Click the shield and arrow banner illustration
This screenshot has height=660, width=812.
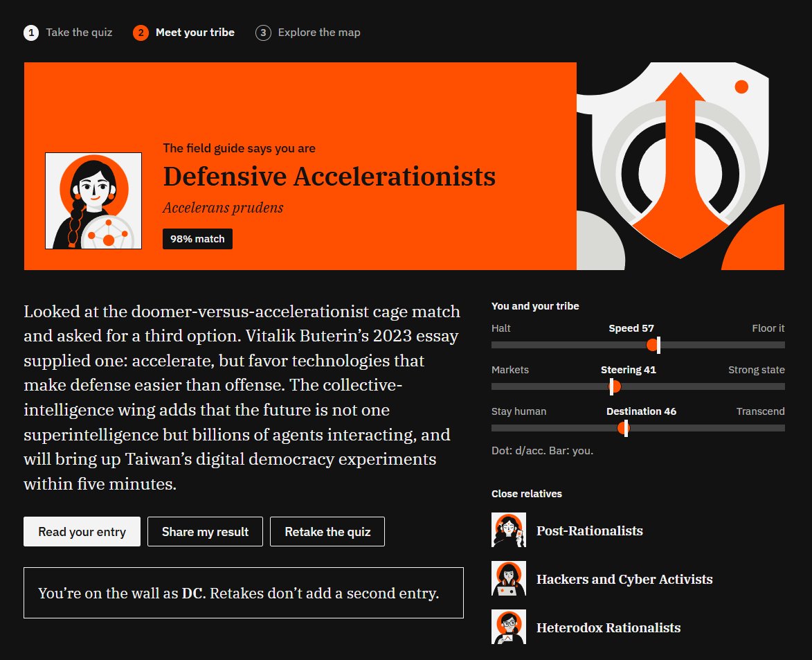pos(680,166)
